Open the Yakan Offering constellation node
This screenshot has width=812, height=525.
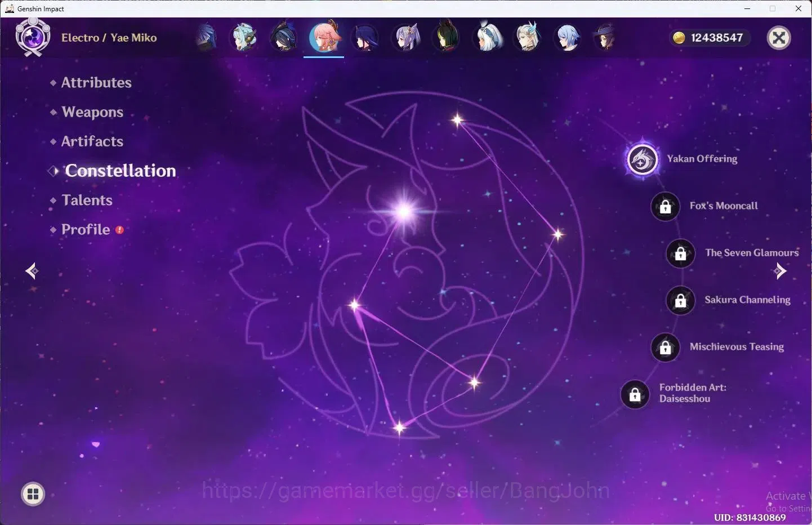pyautogui.click(x=643, y=159)
